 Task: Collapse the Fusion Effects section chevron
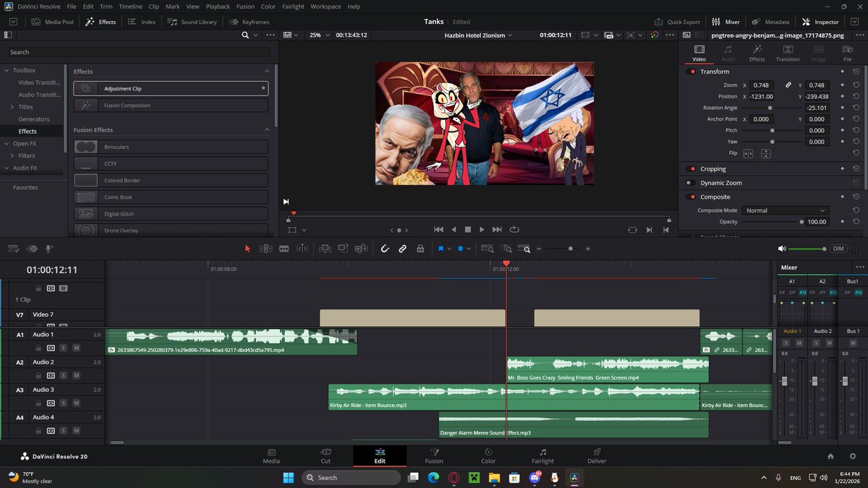266,129
